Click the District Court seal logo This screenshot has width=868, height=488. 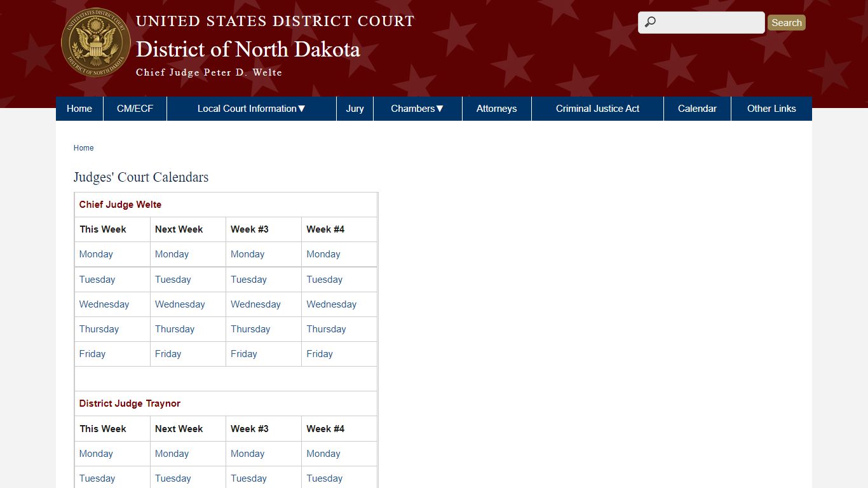pyautogui.click(x=96, y=43)
